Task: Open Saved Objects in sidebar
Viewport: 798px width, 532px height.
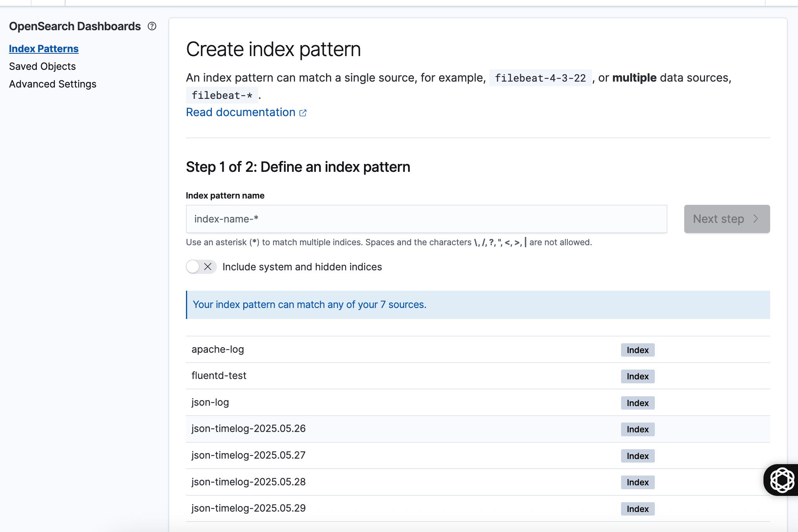Action: [42, 66]
